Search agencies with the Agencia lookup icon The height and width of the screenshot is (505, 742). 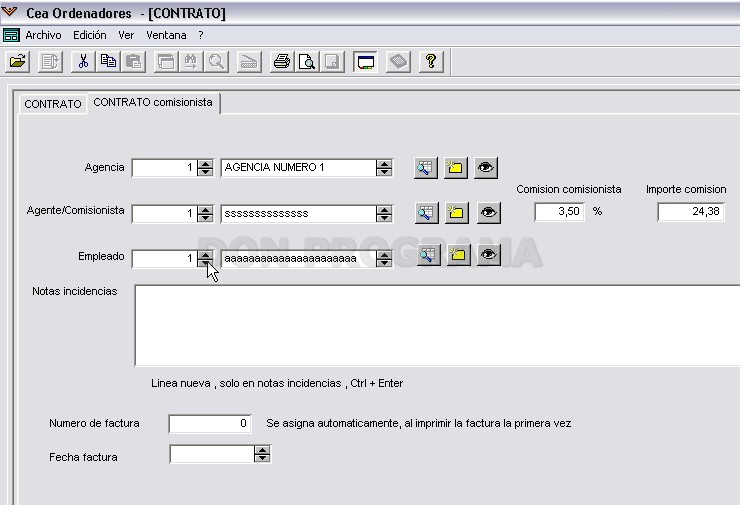[x=425, y=168]
